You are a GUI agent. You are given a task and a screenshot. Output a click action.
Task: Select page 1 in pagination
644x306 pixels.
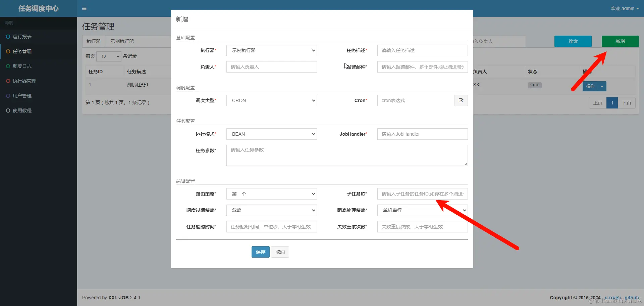pos(612,103)
